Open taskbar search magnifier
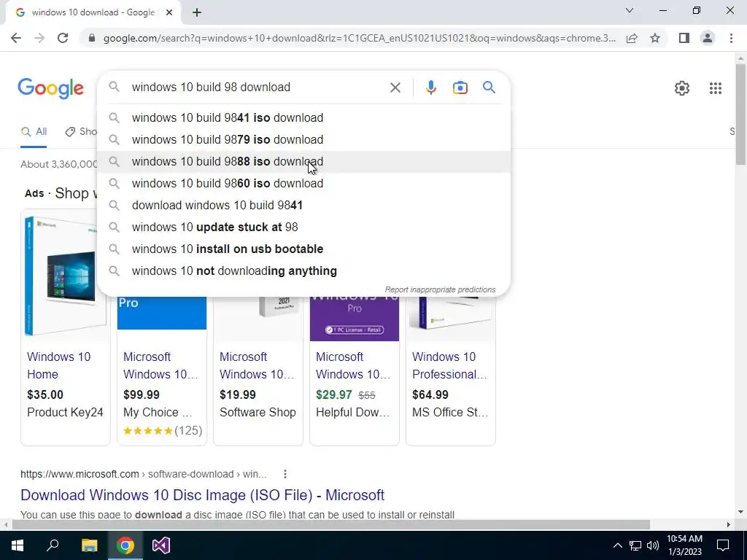This screenshot has width=747, height=560. [53, 545]
